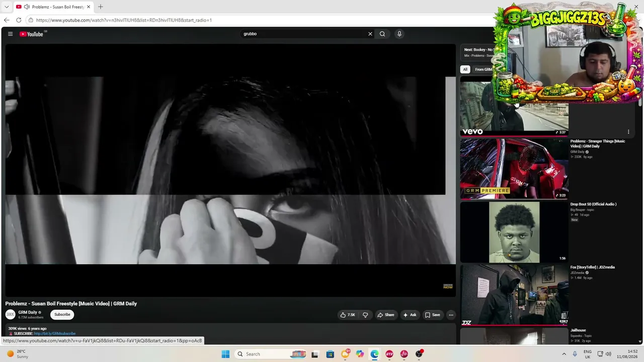Open GRM Daily channel name under video title
This screenshot has height=362, width=644.
pyautogui.click(x=28, y=312)
